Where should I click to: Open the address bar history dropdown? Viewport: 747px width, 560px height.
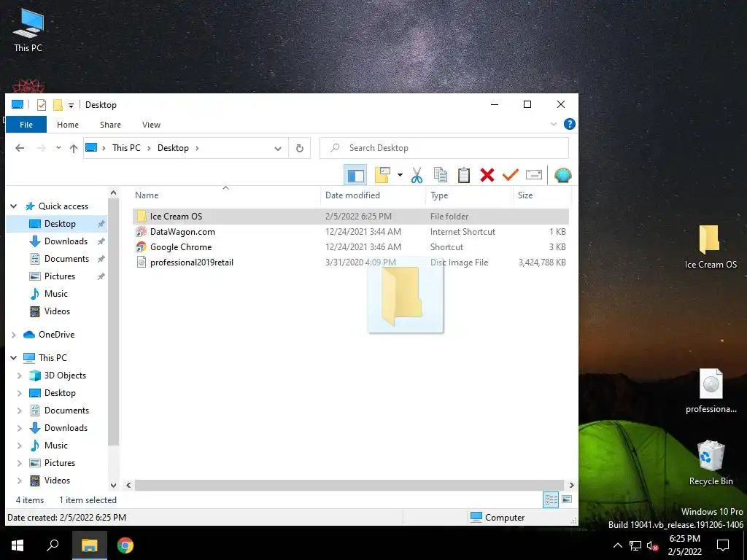tap(278, 148)
